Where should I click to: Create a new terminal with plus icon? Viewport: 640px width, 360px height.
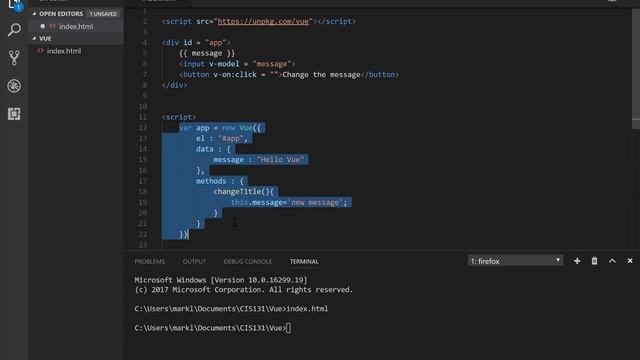[x=577, y=261]
